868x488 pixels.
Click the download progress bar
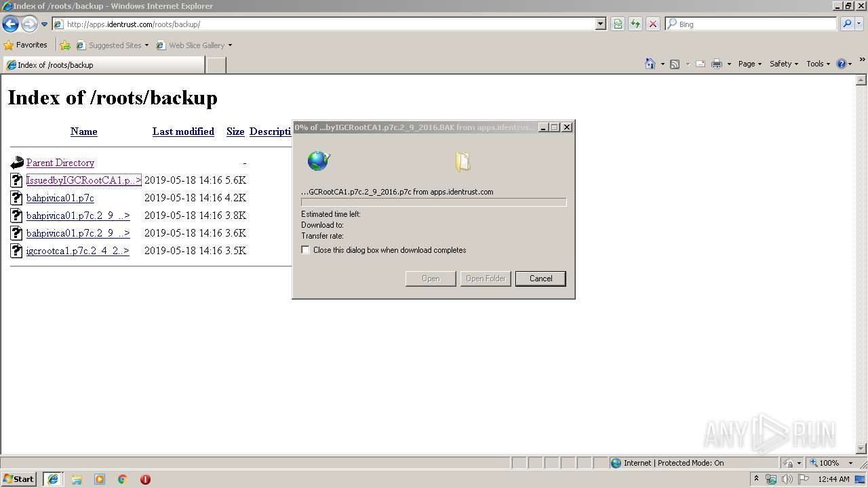[x=433, y=202]
